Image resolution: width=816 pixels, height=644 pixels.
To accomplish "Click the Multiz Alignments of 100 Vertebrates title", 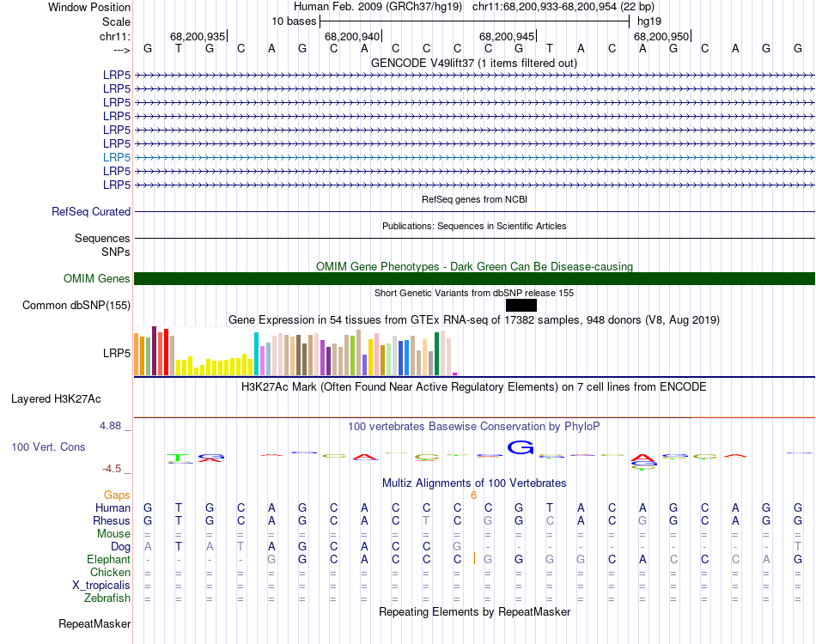I will [x=474, y=483].
